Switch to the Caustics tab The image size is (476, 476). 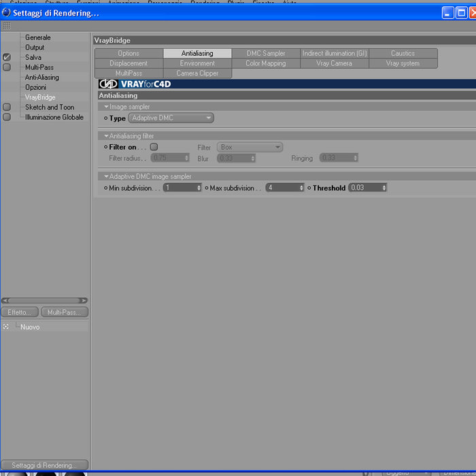point(403,53)
